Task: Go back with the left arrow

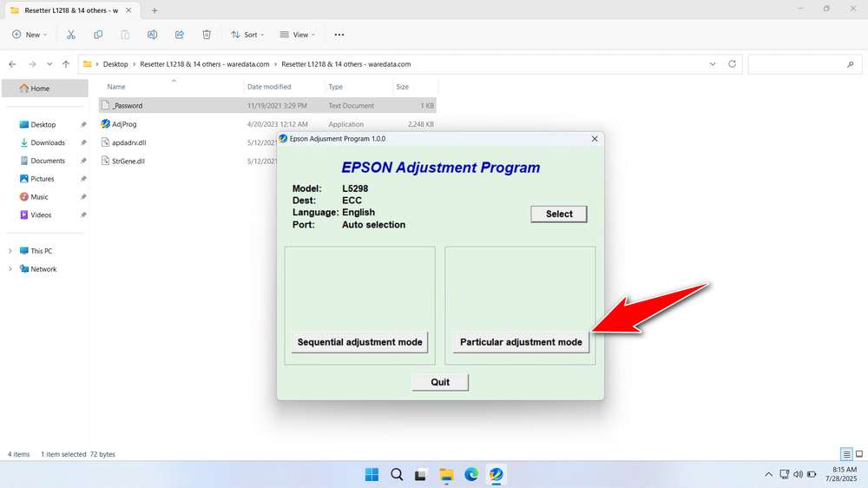Action: tap(13, 64)
